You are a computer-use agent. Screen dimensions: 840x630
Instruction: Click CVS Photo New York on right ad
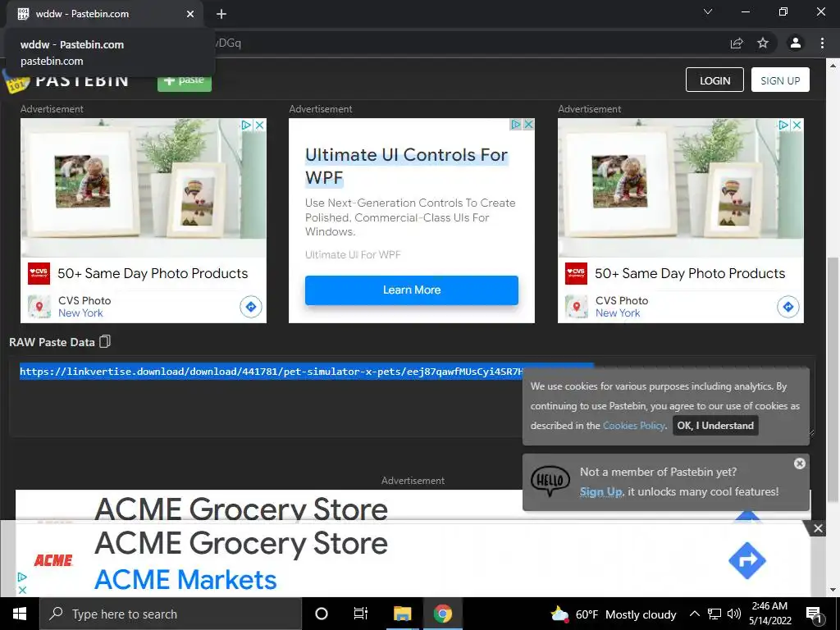coord(622,307)
